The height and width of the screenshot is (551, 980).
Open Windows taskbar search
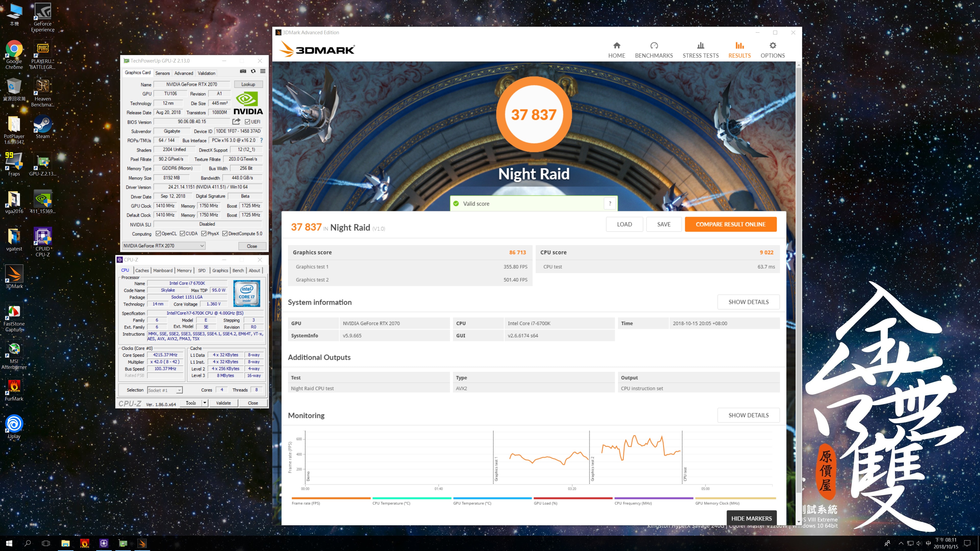[27, 543]
